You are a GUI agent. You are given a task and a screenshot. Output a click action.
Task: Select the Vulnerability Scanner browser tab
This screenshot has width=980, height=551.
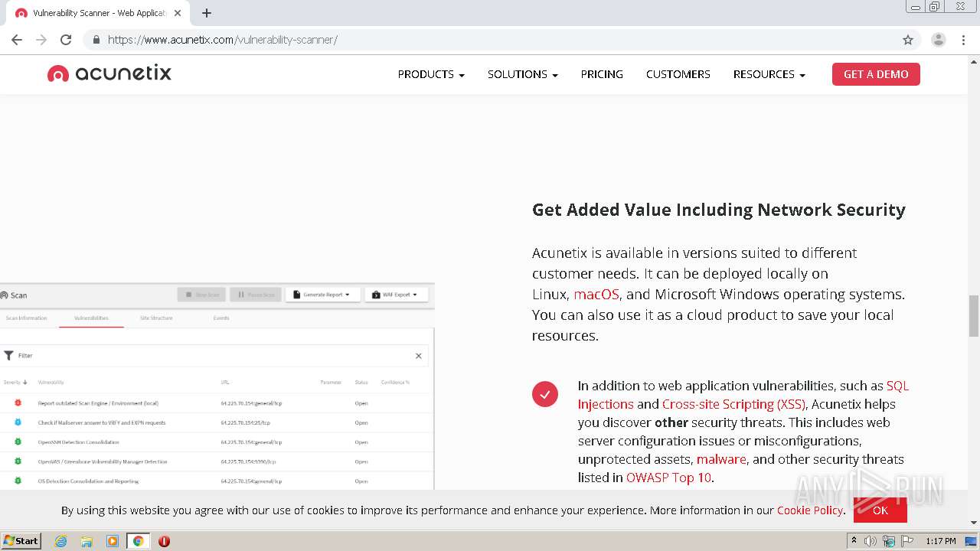click(98, 13)
